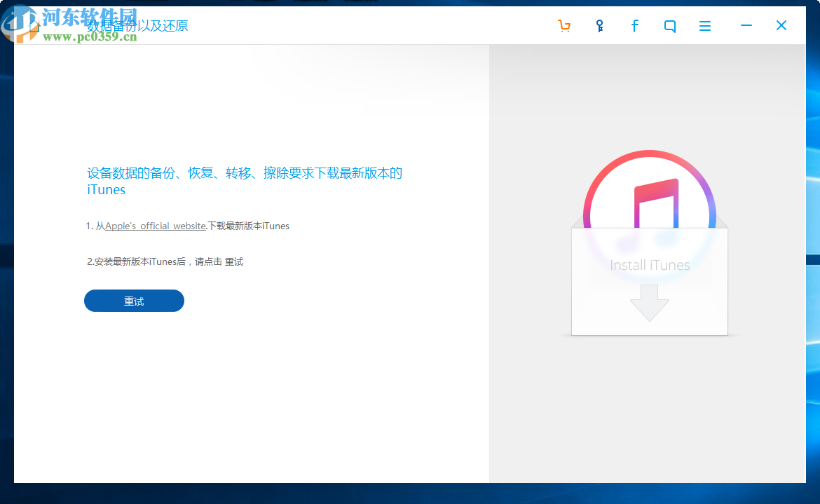Open the Facebook icon in the toolbar
Screen dimensions: 820x504
click(634, 25)
